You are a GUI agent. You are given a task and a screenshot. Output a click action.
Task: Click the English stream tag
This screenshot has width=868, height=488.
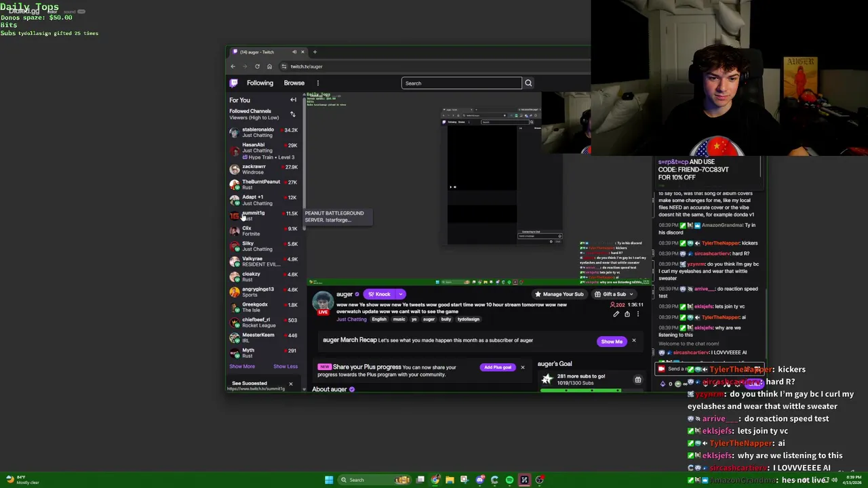click(379, 319)
